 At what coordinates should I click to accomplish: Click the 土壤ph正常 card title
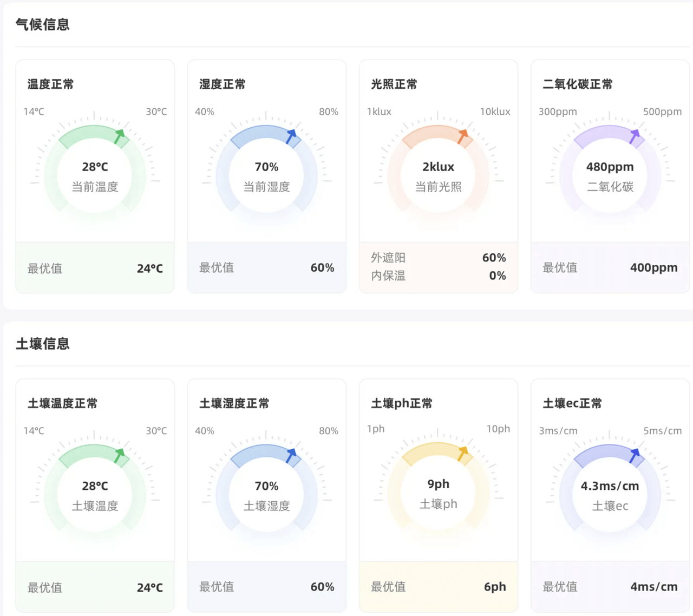pyautogui.click(x=401, y=403)
